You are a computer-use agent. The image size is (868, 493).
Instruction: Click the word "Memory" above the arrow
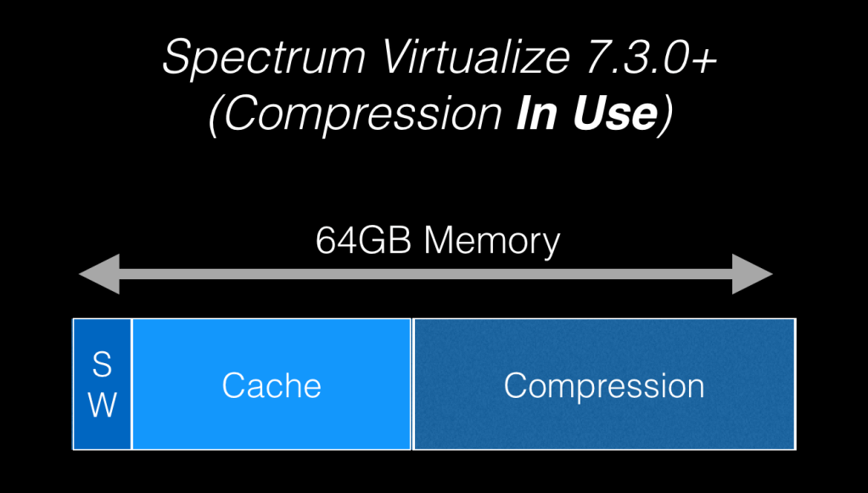tap(491, 242)
